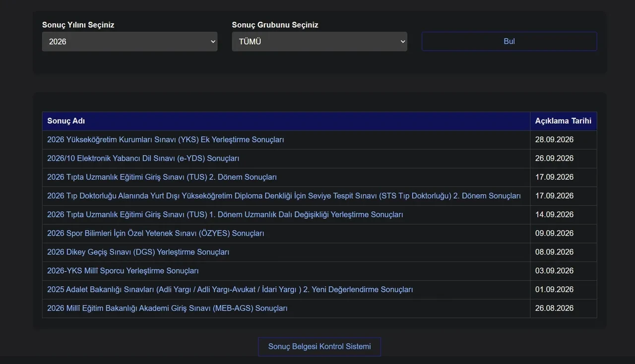Select date cell 26.09.2026
The image size is (635, 364).
click(564, 159)
